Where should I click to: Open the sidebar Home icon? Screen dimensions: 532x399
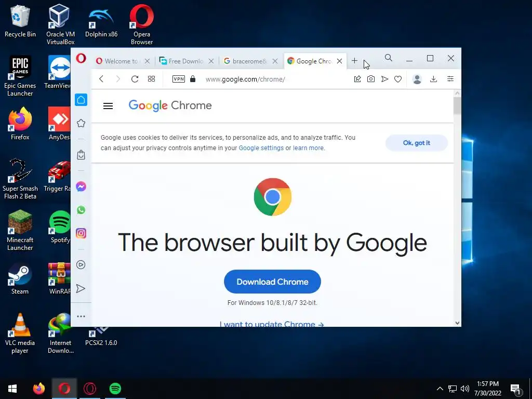tap(81, 100)
